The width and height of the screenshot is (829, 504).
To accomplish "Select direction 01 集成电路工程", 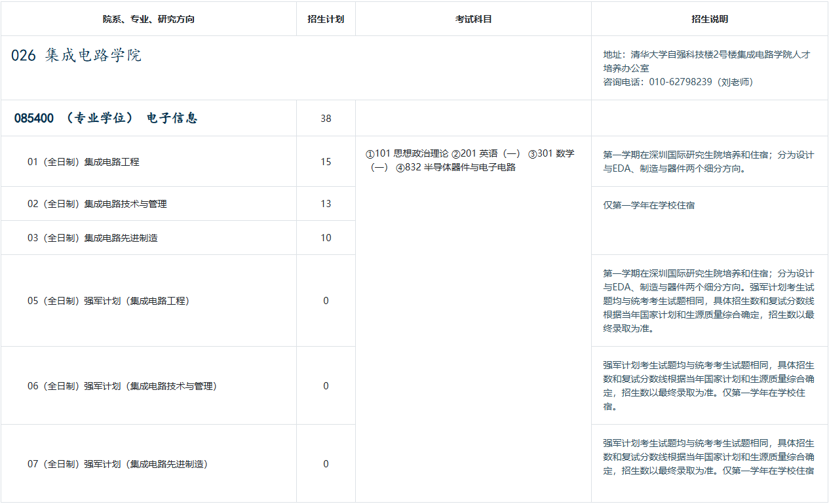I will (x=83, y=162).
